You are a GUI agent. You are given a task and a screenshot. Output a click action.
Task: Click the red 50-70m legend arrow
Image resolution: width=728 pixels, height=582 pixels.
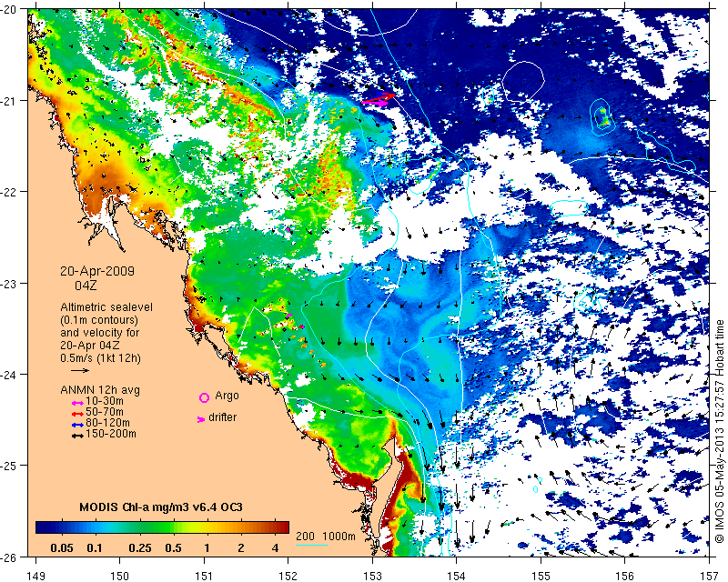click(x=77, y=414)
